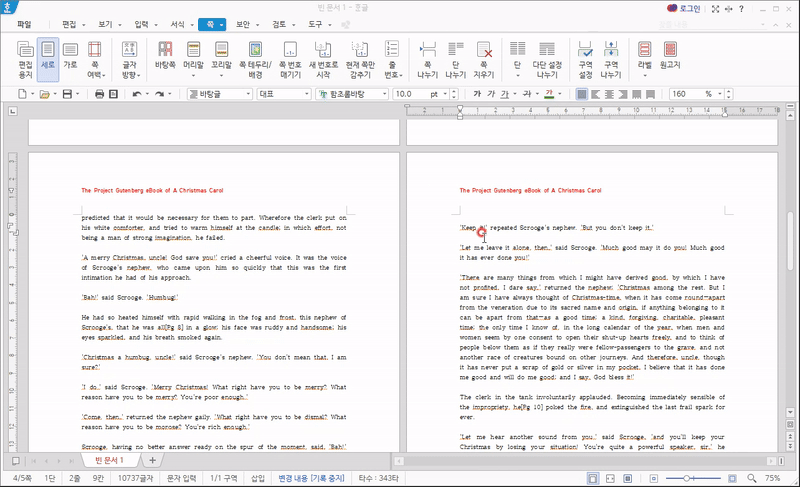800x487 pixels.
Task: Create a new document from the toolbar
Action: (22, 94)
